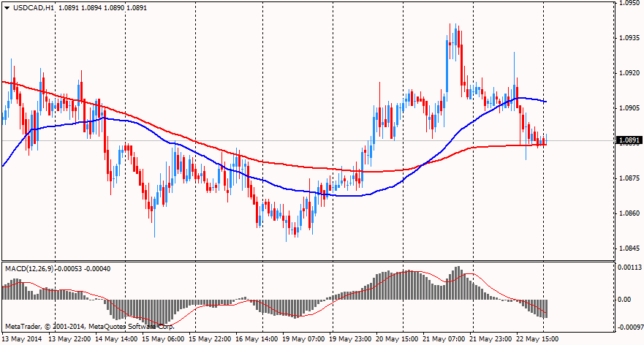Select the 1.0935 price scale label
Image resolution: width=644 pixels, height=345 pixels.
coord(630,38)
